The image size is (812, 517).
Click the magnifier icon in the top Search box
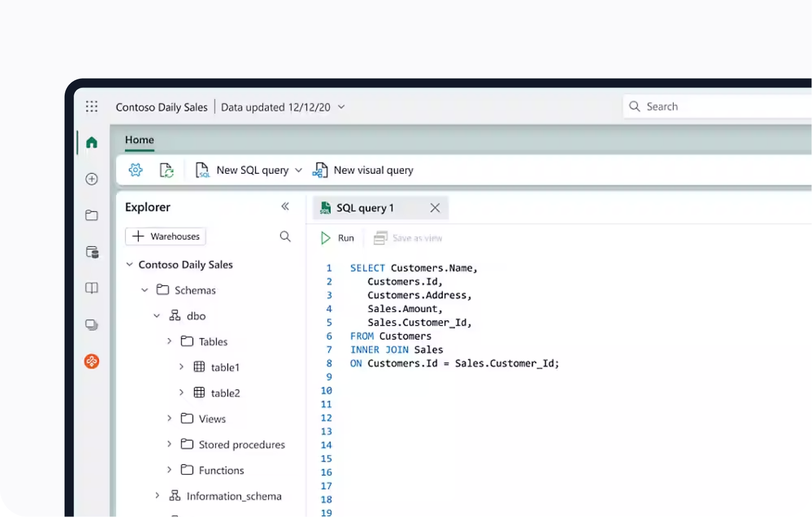tap(634, 106)
